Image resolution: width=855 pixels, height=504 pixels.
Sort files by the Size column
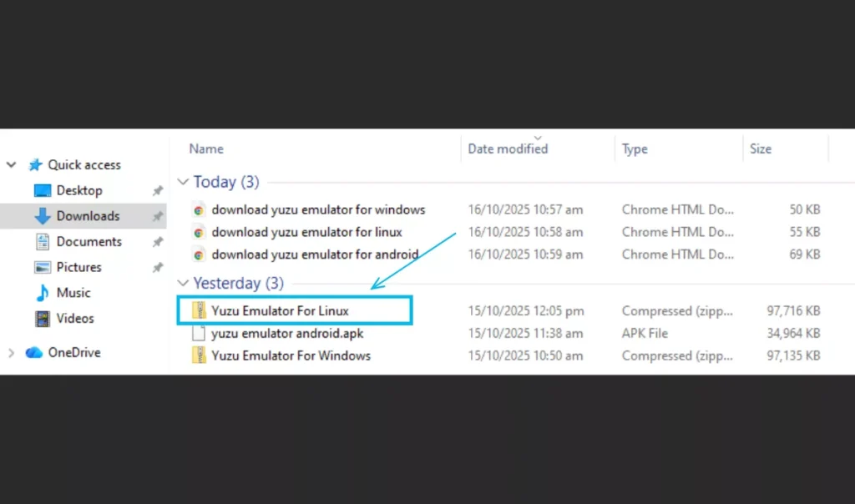click(760, 149)
